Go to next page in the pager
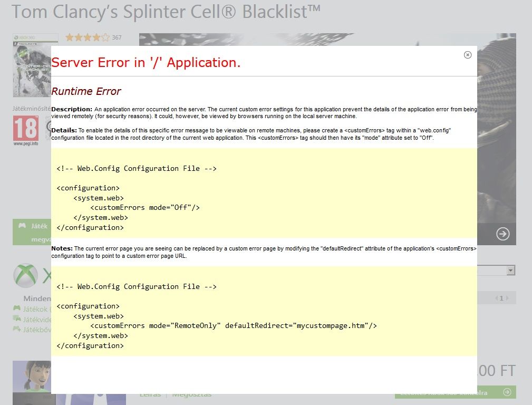The height and width of the screenshot is (405, 532). tap(508, 298)
